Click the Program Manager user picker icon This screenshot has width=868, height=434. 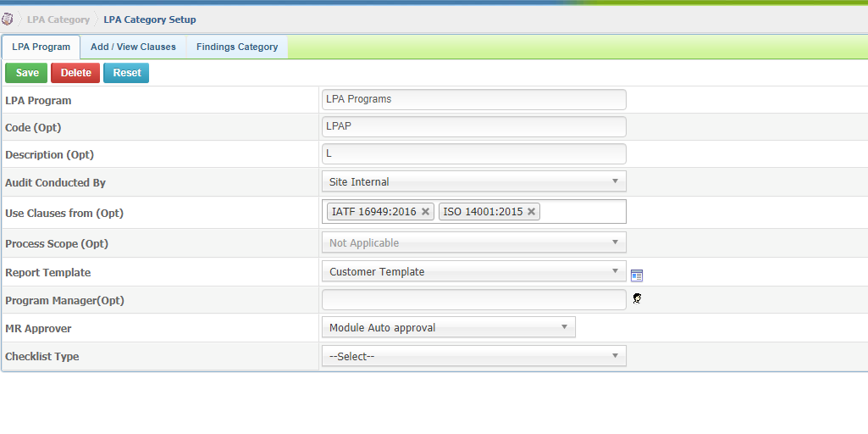tap(637, 298)
